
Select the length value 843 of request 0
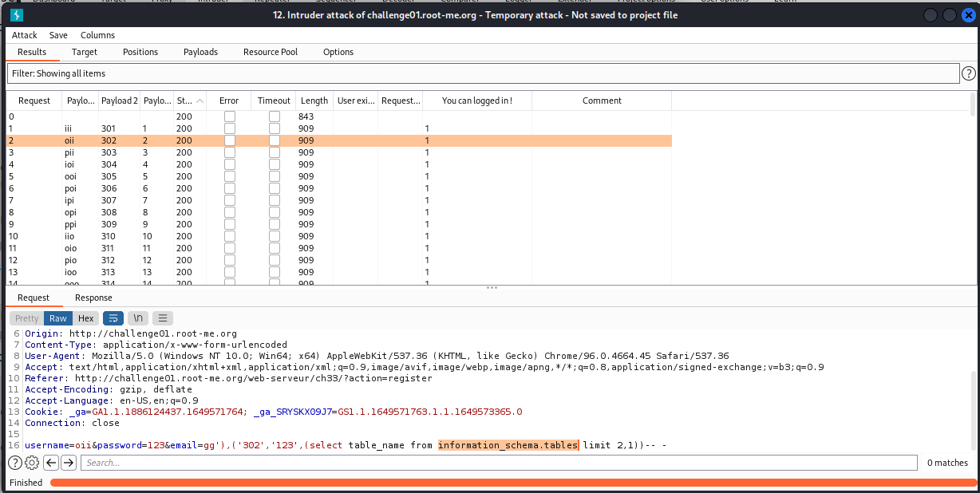[x=306, y=116]
